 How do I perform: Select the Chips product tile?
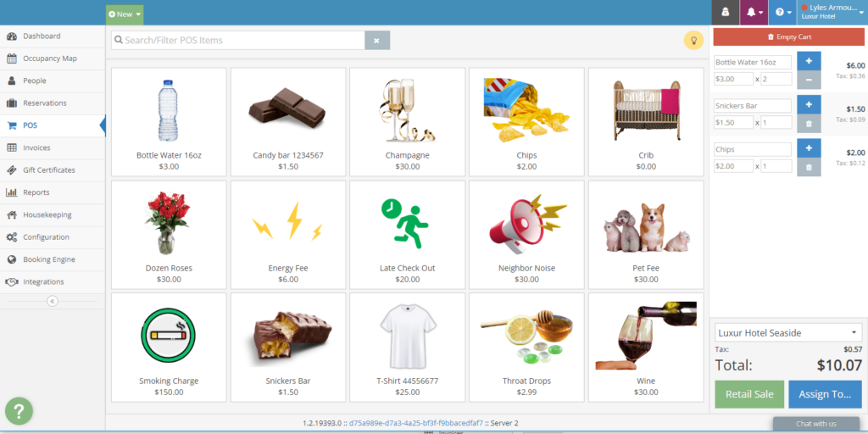526,121
